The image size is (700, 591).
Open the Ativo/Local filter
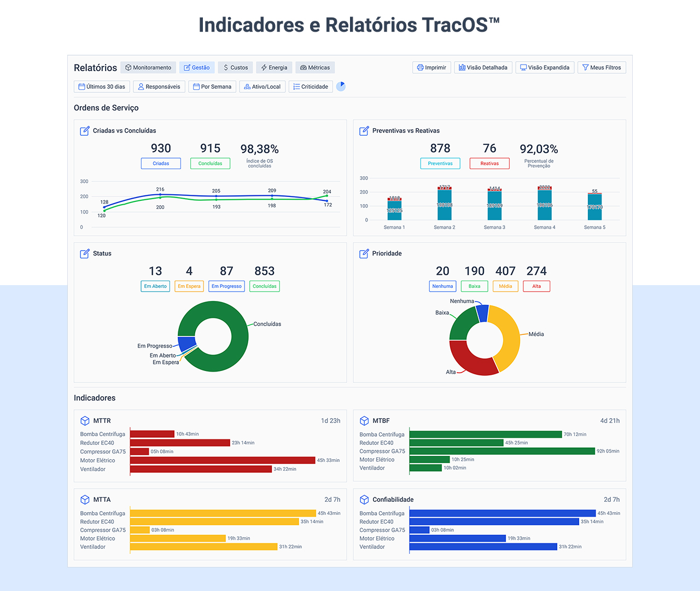click(262, 86)
